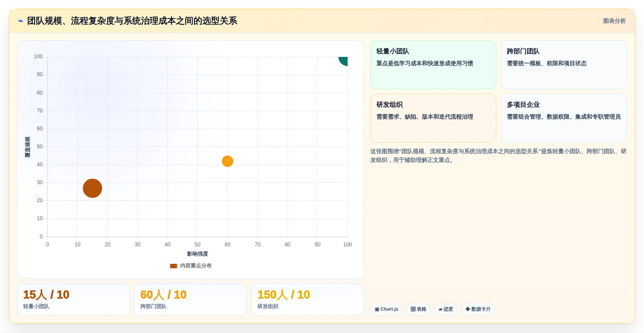Click the orange bubble data point
Screen dimensions: 644x333
[227, 161]
